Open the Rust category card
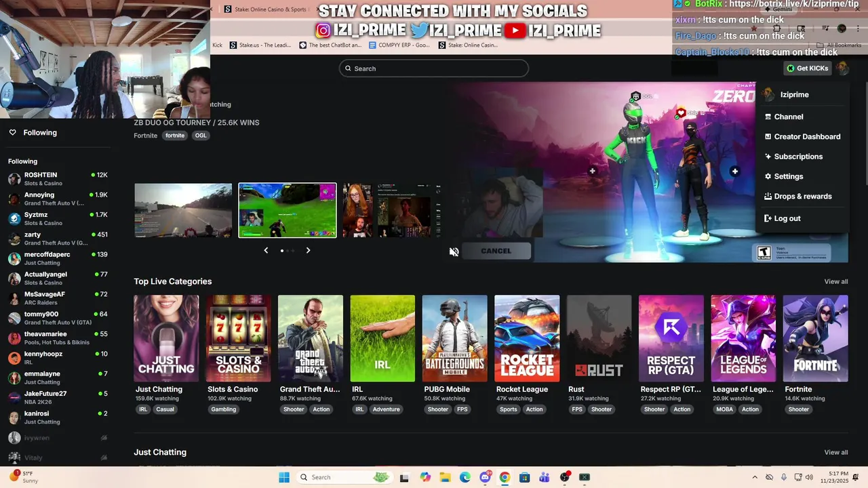868x488 pixels. pos(599,338)
